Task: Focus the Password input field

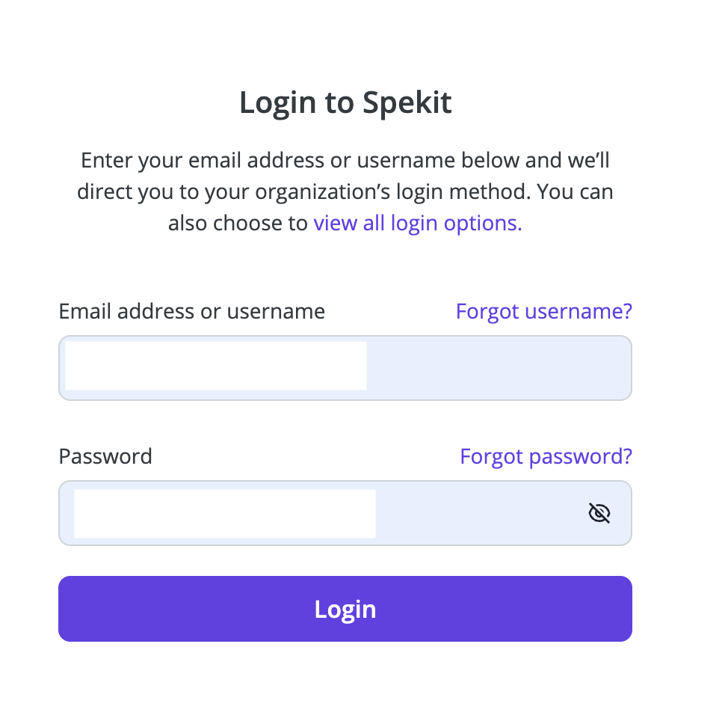Action: pos(345,513)
